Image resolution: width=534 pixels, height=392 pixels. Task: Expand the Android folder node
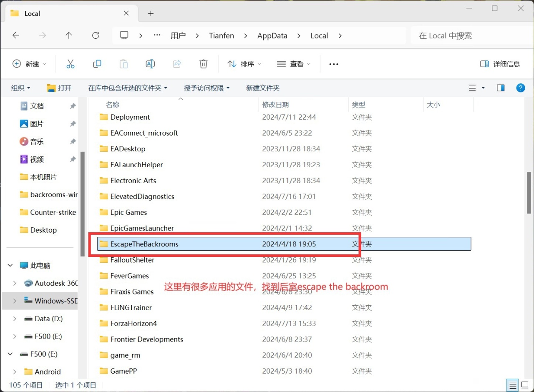pos(15,372)
